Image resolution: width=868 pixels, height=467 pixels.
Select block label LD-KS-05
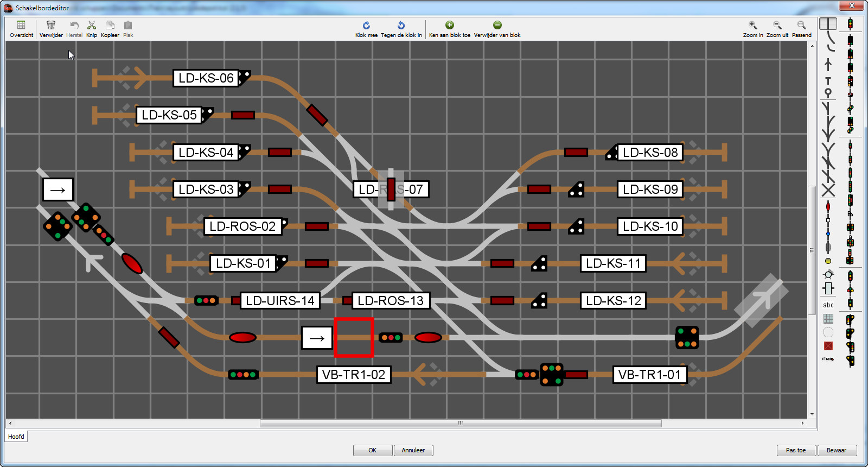169,115
